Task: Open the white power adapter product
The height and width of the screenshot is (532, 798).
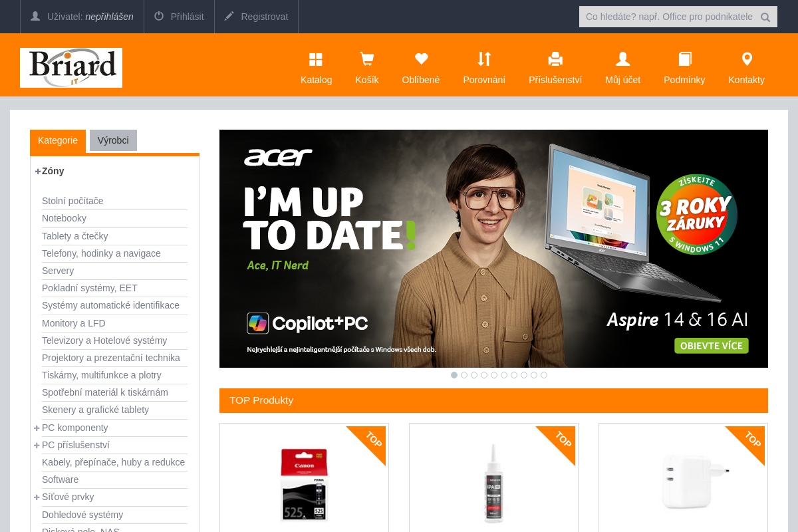Action: [x=695, y=481]
